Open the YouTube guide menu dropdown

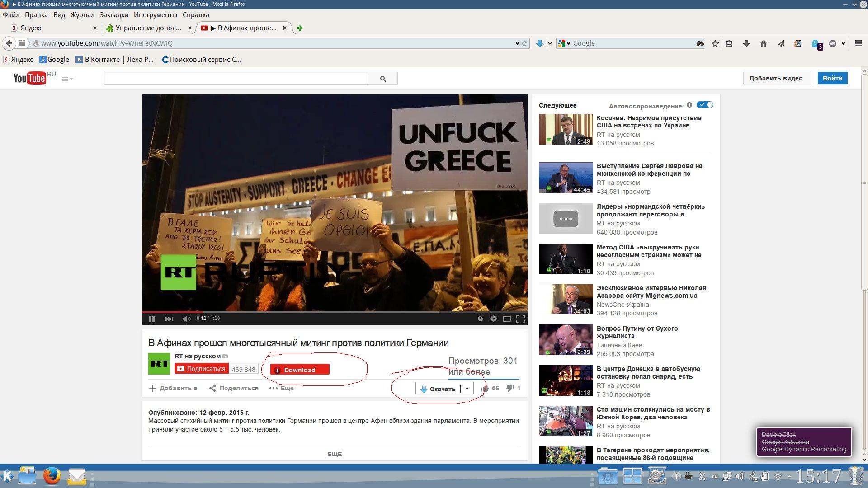point(67,79)
